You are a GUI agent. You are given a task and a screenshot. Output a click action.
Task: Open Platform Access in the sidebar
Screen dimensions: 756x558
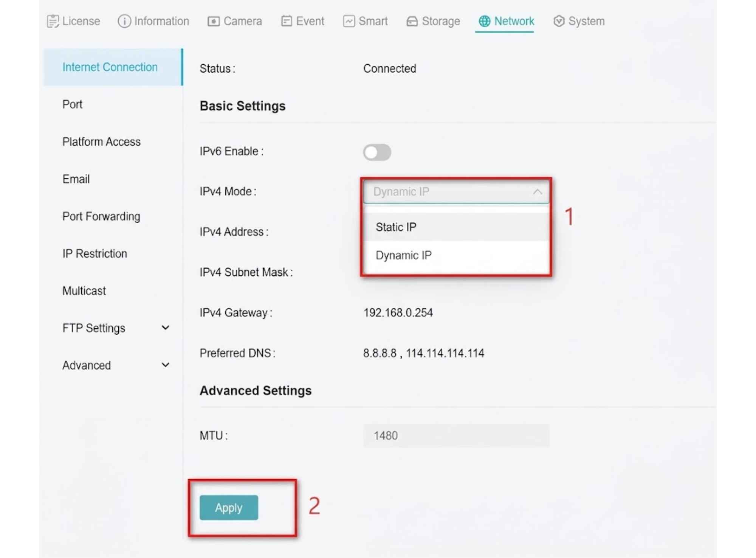101,141
